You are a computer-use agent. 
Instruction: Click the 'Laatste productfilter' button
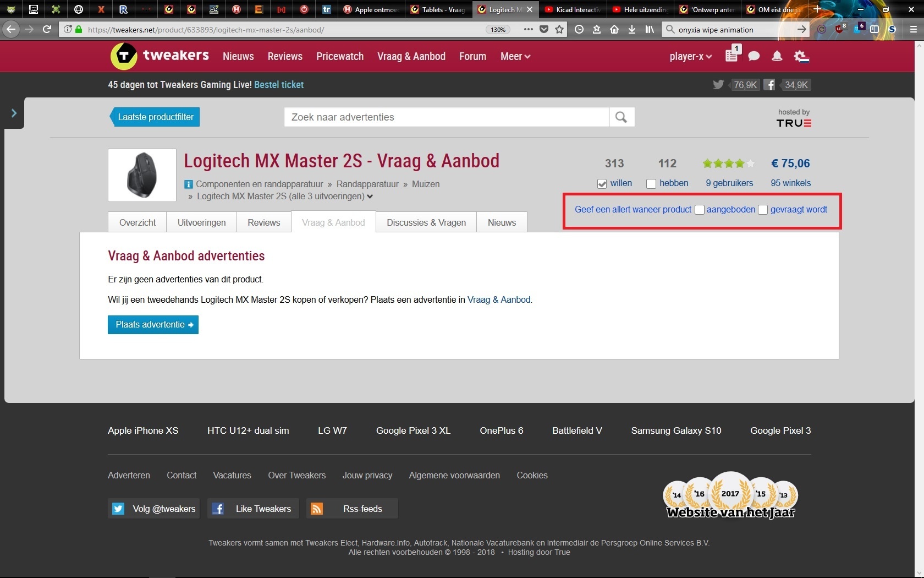pyautogui.click(x=155, y=117)
